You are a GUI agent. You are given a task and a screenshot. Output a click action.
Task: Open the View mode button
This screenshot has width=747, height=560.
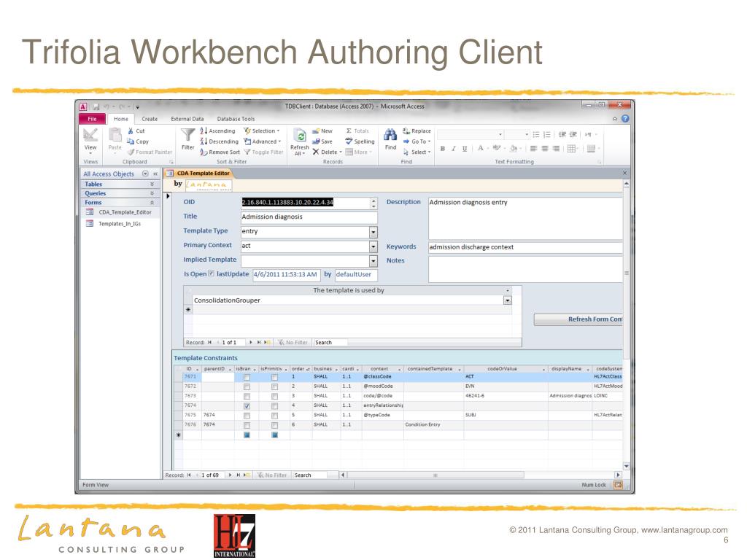[x=90, y=140]
